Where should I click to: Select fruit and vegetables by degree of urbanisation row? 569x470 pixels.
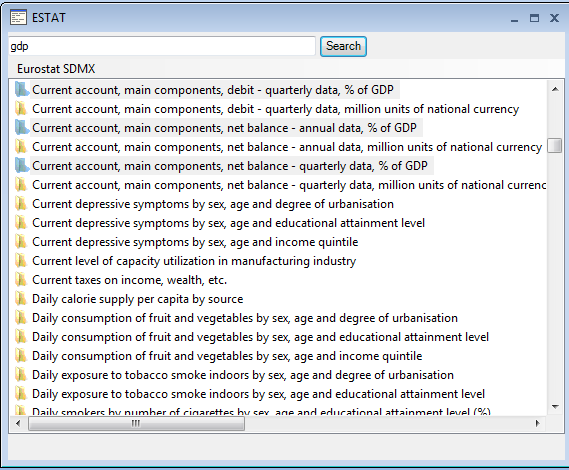click(245, 318)
